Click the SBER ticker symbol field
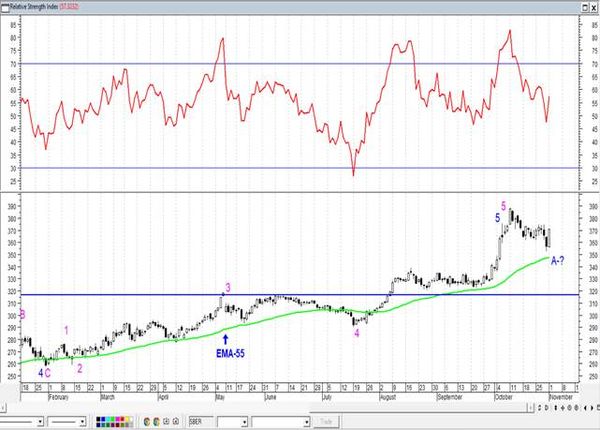This screenshot has width=600, height=430. (201, 422)
